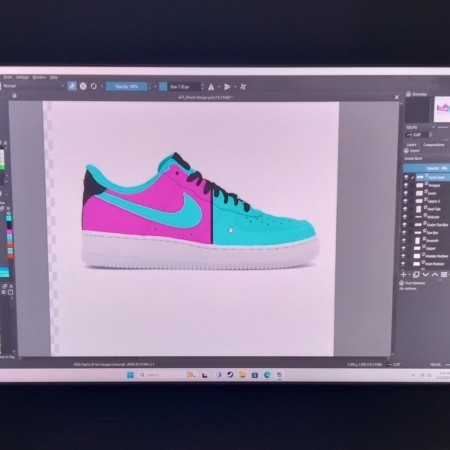Click the duplicate layer icon
This screenshot has height=450, width=450.
pos(416,275)
